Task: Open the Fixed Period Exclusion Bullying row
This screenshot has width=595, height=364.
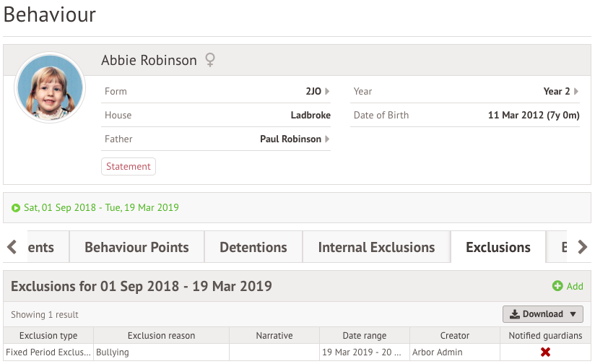Action: point(297,352)
